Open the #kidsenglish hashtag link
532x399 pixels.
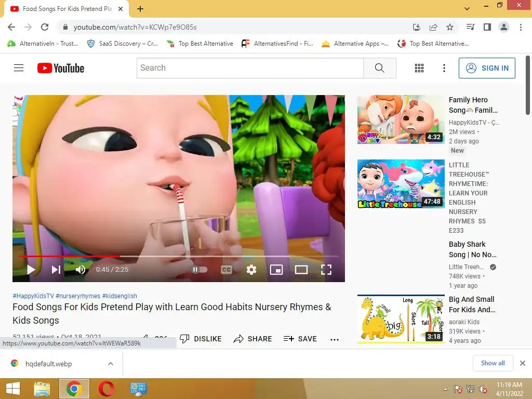(119, 296)
